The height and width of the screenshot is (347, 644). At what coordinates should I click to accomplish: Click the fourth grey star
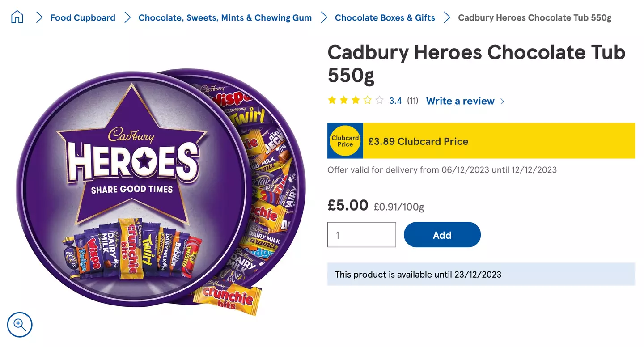[367, 100]
